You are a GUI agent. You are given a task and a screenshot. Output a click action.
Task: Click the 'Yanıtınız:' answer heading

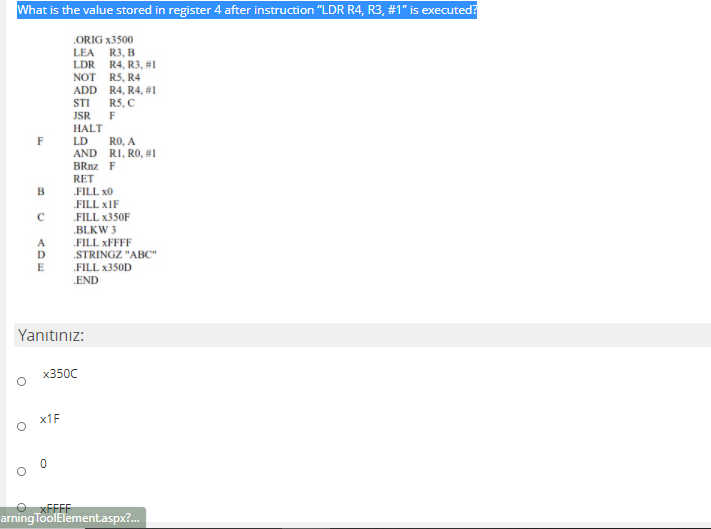click(51, 335)
